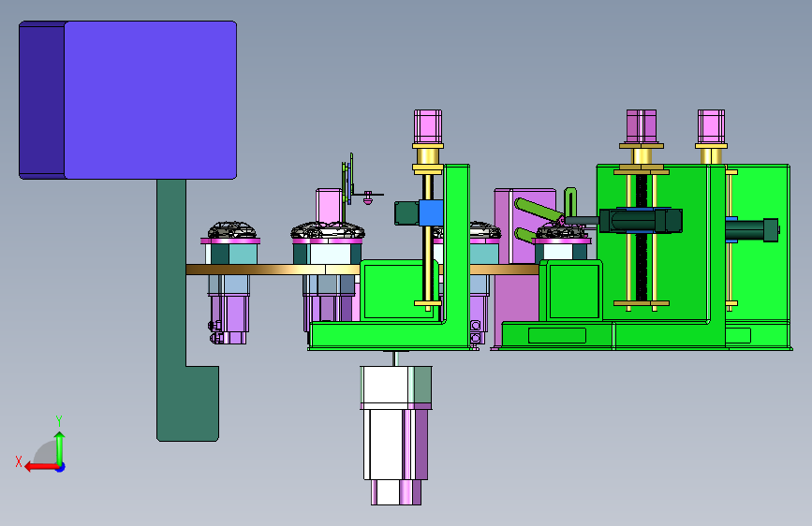The width and height of the screenshot is (812, 526).
Task: Click the red X axis arrow of the triad
Action: coord(41,467)
